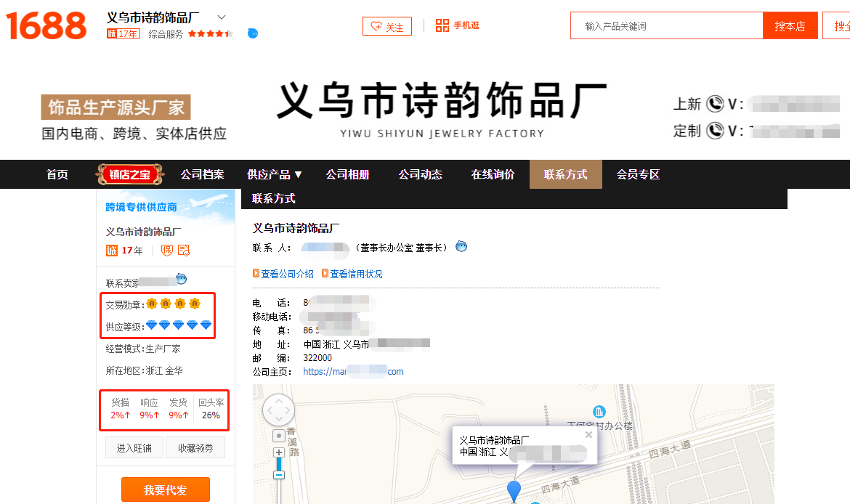Focus the product keyword search field
The width and height of the screenshot is (850, 504).
667,25
